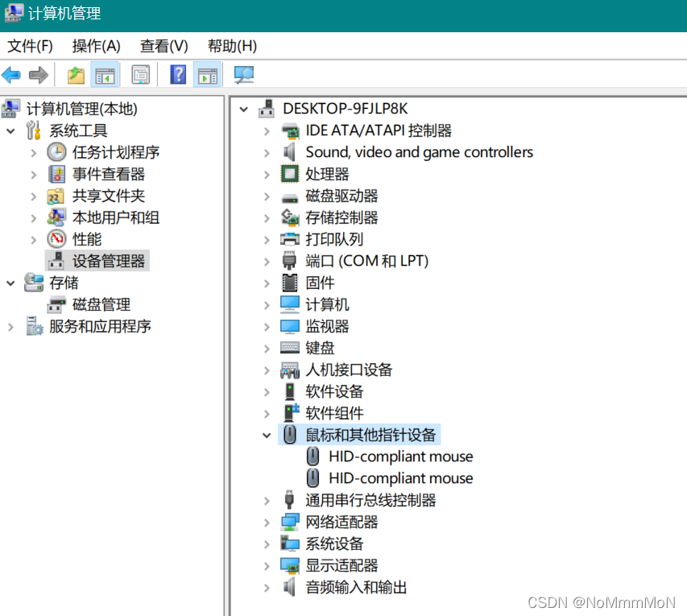The width and height of the screenshot is (687, 616).
Task: Open the 查看(V) menu
Action: pos(163,46)
